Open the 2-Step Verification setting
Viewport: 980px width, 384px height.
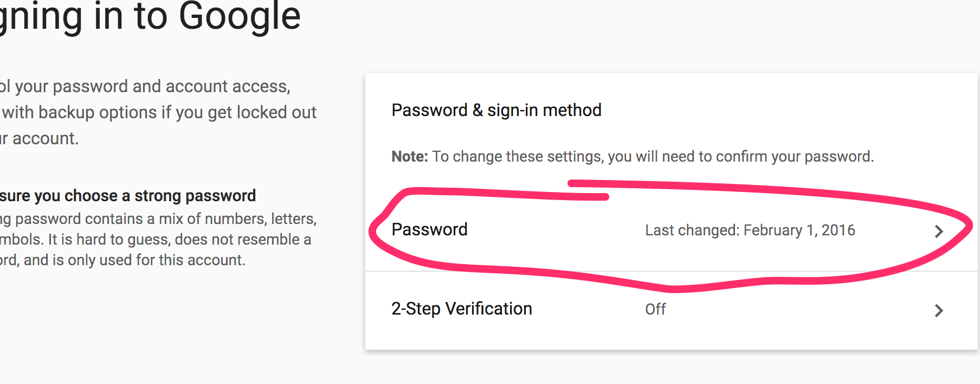[462, 309]
